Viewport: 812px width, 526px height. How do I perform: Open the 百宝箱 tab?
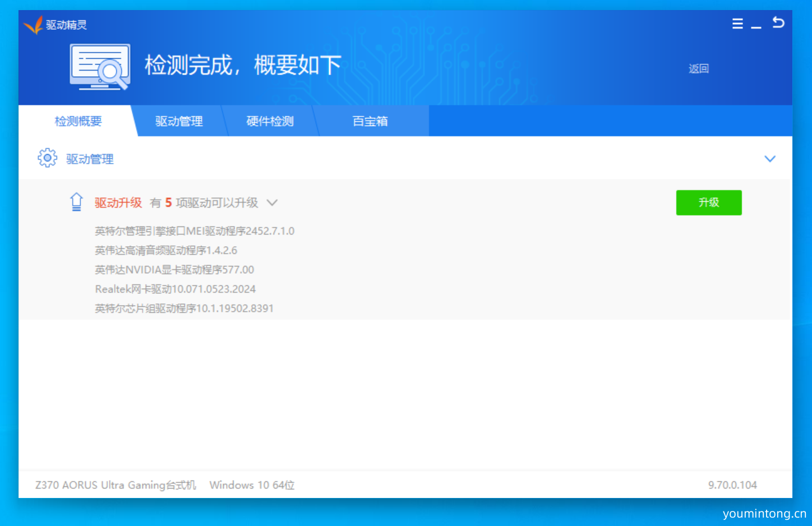click(x=370, y=121)
